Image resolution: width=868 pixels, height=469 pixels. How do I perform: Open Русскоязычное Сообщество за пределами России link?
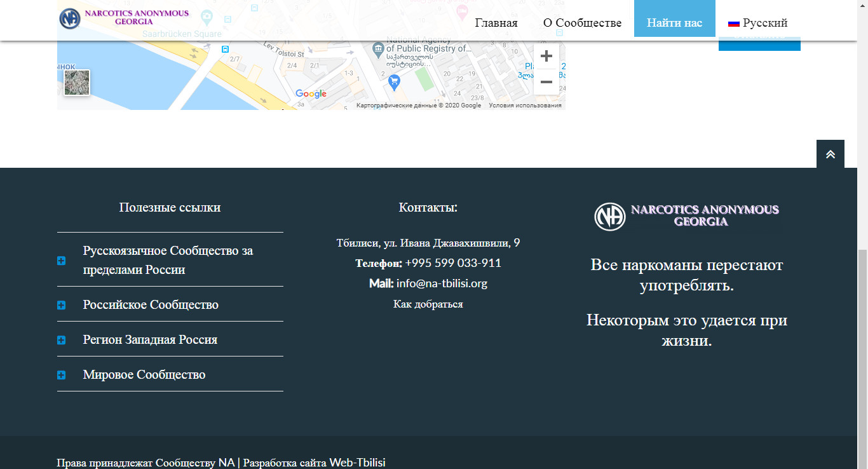click(168, 260)
